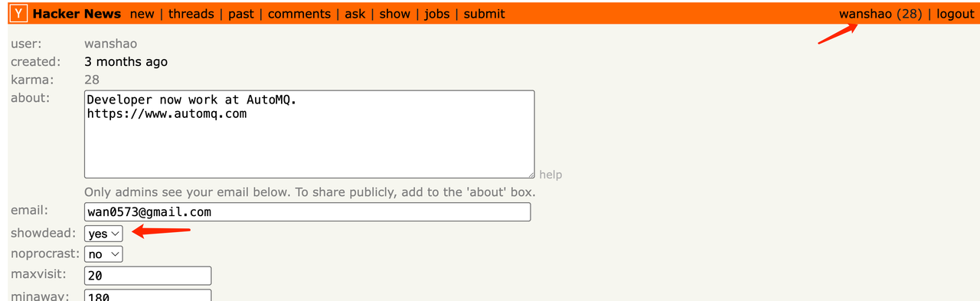Open the show section
The width and height of the screenshot is (980, 301).
coord(395,14)
